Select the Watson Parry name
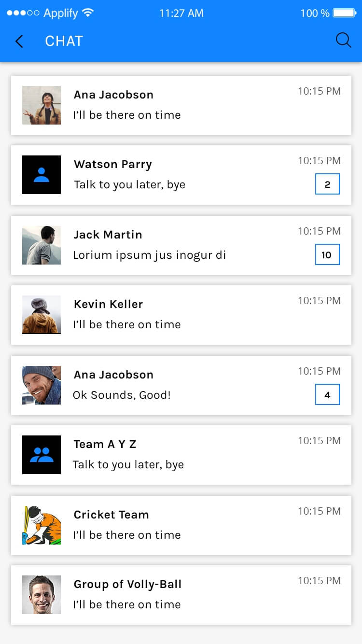Image resolution: width=362 pixels, height=644 pixels. point(113,164)
